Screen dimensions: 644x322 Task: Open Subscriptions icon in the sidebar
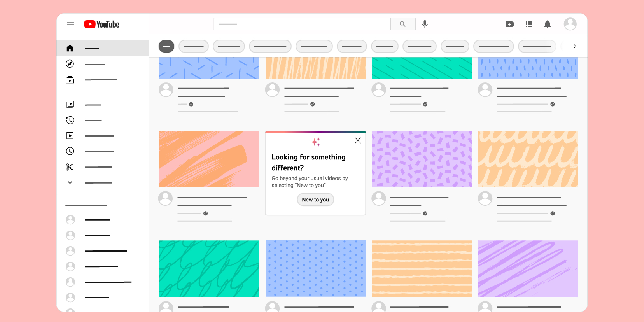[70, 80]
